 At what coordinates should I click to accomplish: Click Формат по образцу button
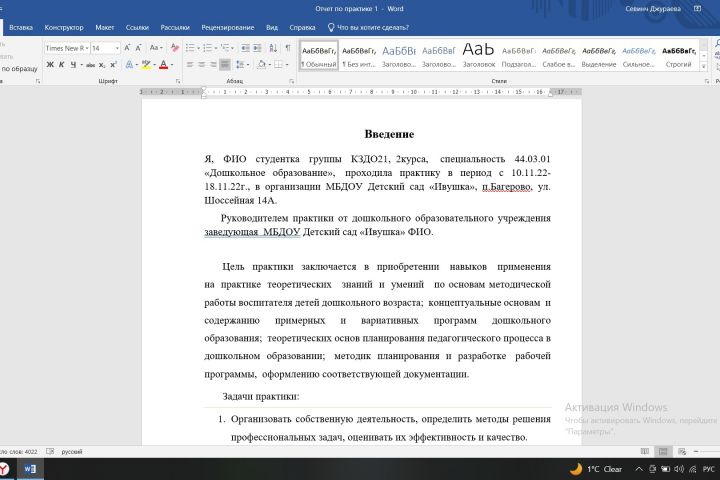[x=19, y=69]
